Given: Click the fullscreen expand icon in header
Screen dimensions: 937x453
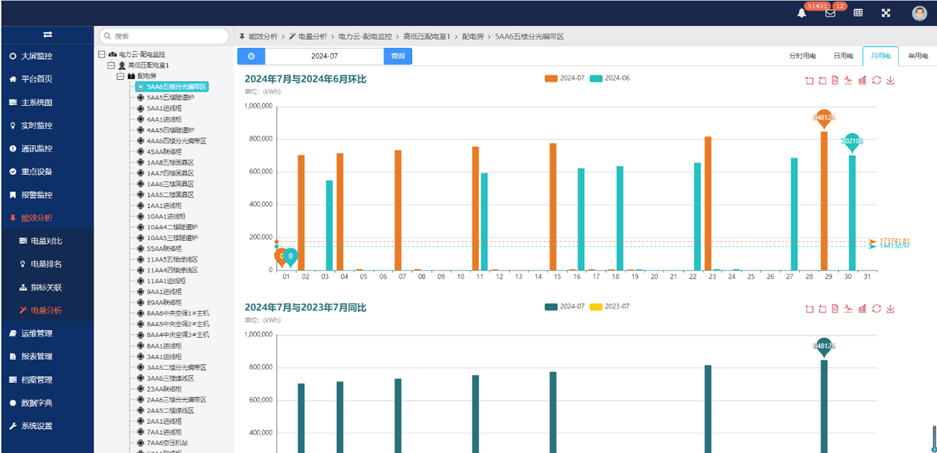Looking at the screenshot, I should 886,13.
